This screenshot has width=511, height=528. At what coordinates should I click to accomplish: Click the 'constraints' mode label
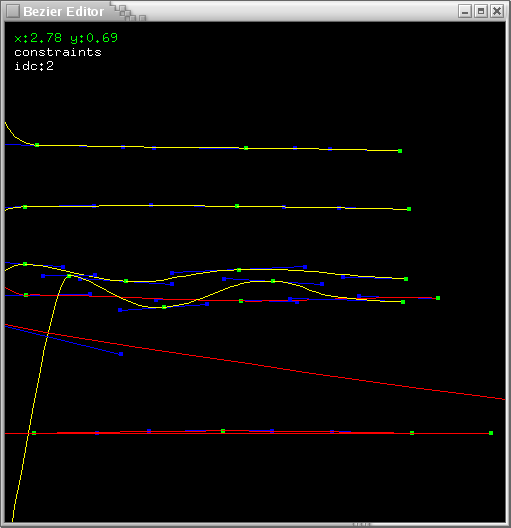pyautogui.click(x=58, y=52)
